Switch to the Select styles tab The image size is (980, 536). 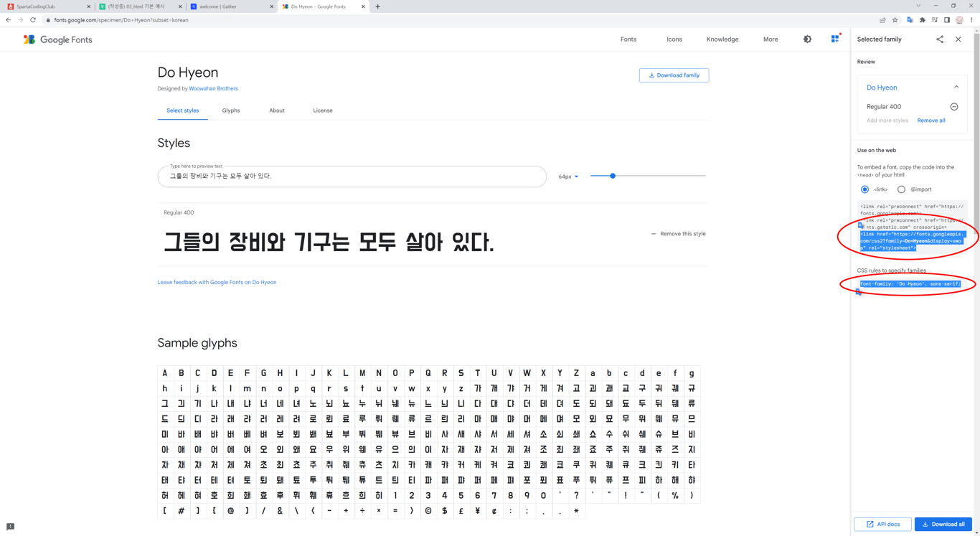(x=183, y=111)
